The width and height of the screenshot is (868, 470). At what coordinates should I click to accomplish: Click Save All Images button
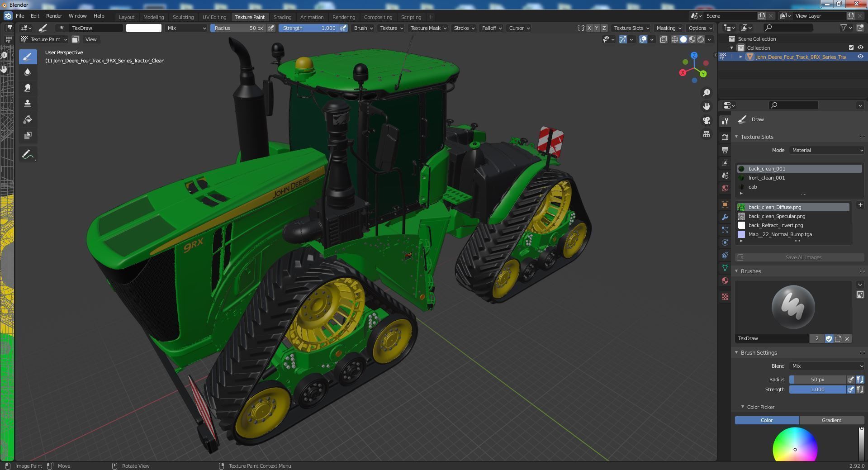pos(799,257)
